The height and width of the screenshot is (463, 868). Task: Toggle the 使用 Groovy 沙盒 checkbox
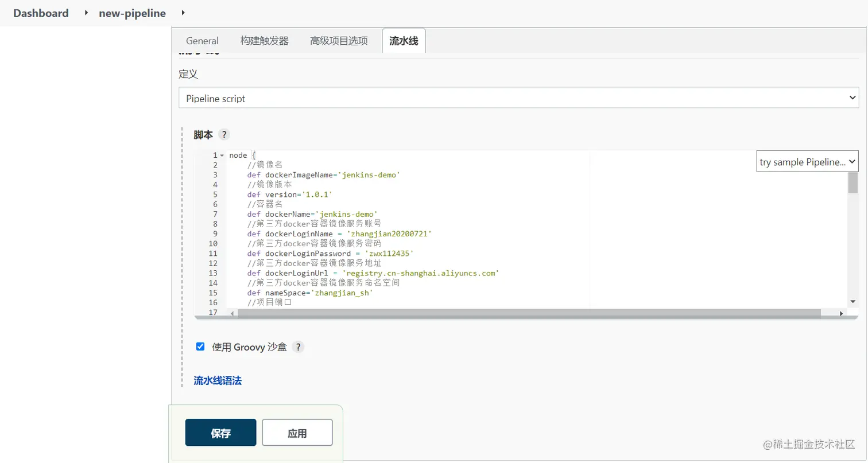(200, 347)
